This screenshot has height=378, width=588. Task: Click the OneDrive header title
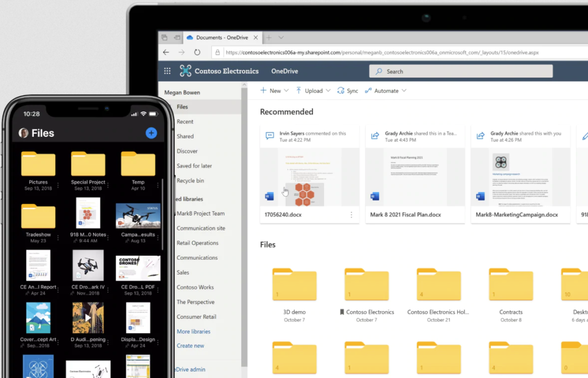[285, 71]
